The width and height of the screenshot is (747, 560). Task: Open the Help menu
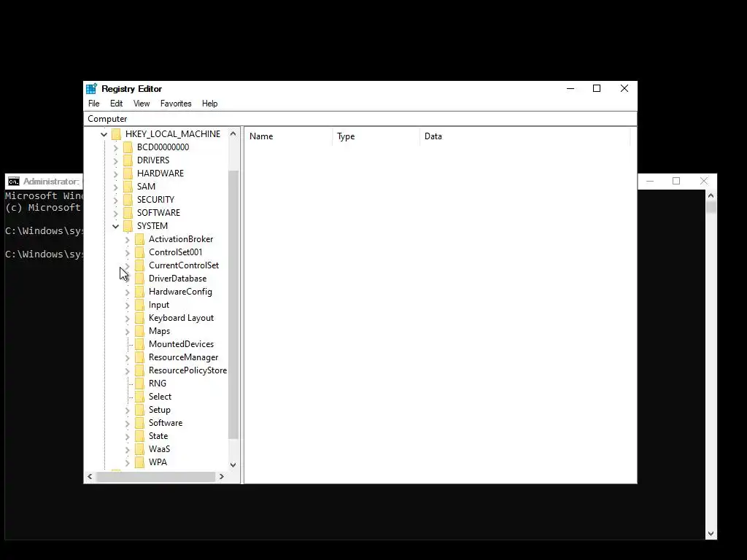pos(209,104)
